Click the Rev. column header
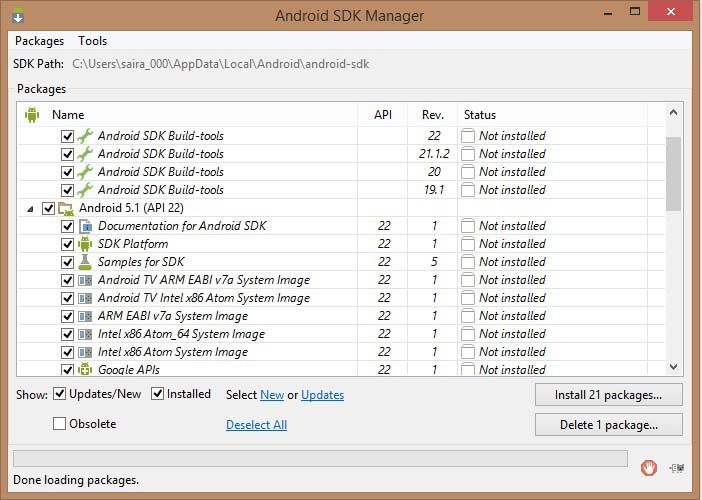This screenshot has height=500, width=702. coord(433,115)
